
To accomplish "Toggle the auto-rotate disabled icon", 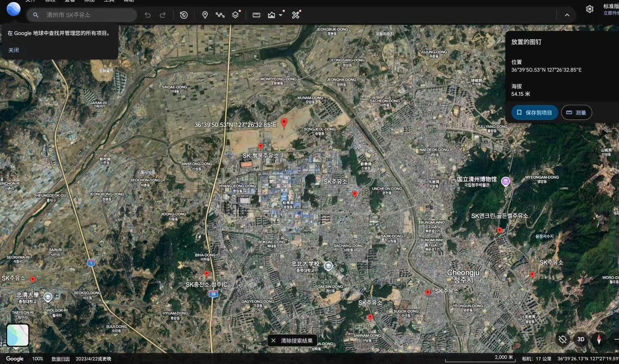I will click(x=563, y=339).
